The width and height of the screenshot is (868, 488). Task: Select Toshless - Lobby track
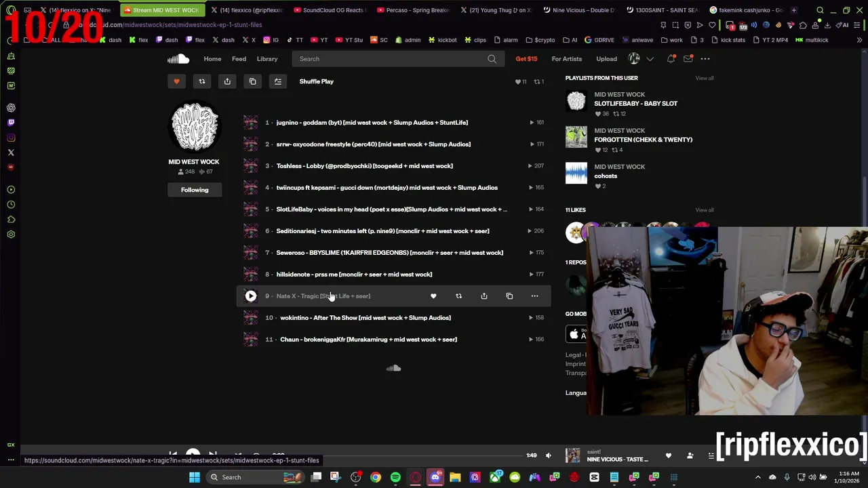(x=364, y=166)
